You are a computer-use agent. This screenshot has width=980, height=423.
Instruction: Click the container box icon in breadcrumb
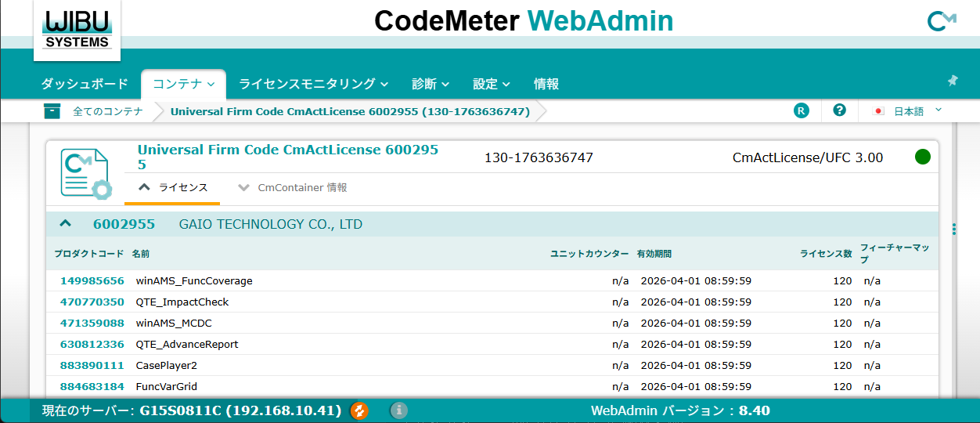52,111
